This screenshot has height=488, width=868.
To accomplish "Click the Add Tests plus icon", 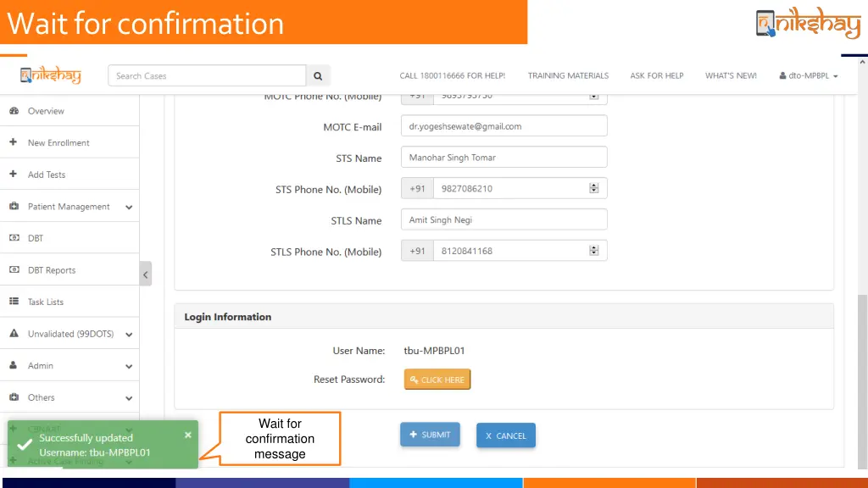I will [x=14, y=174].
